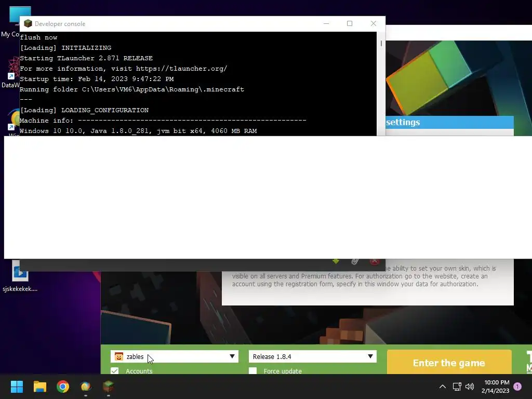Open the notification badge showing 1
532x399 pixels.
click(x=517, y=387)
